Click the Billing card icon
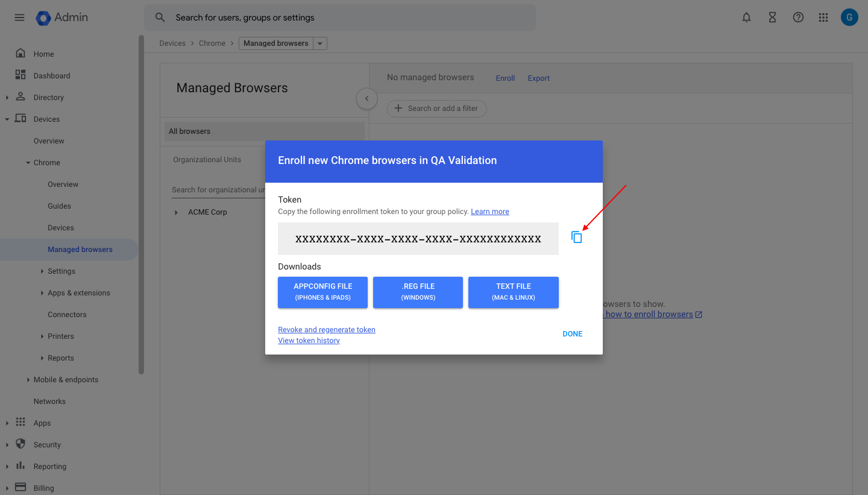 20,487
